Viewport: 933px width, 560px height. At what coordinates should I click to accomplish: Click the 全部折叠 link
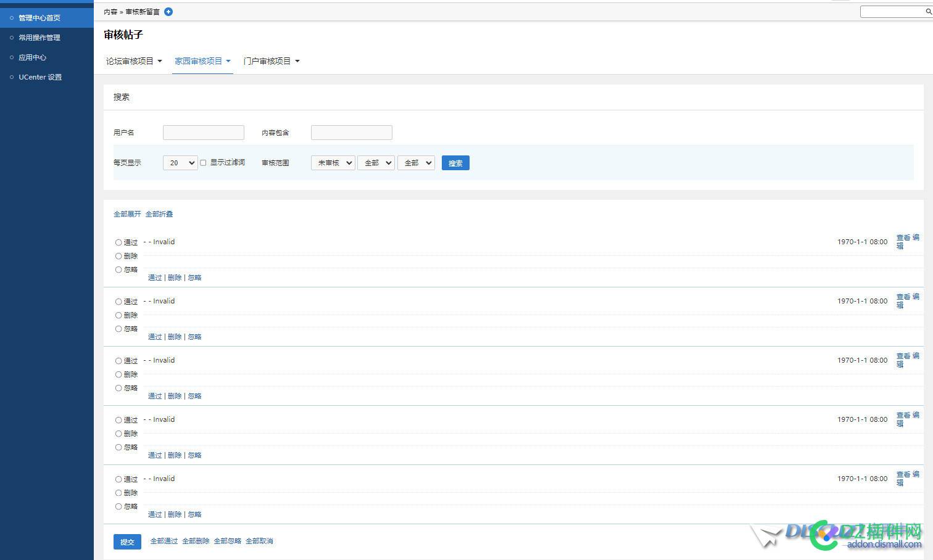(x=159, y=214)
